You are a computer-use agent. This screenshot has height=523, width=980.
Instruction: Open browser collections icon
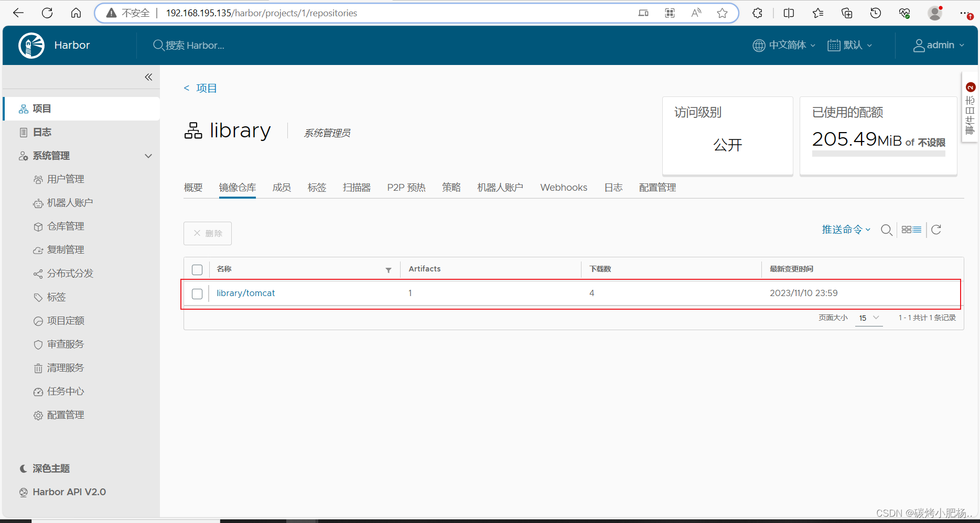[847, 13]
